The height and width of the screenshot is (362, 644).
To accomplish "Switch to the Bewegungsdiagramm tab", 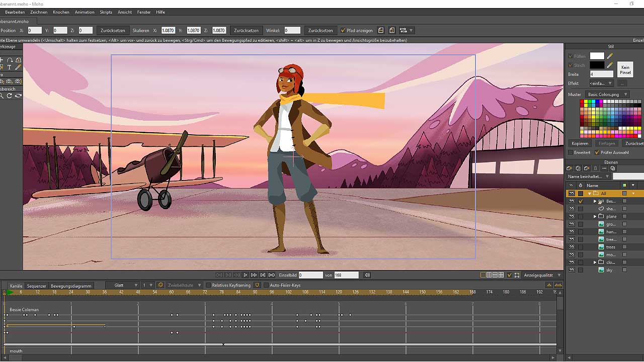I will pyautogui.click(x=71, y=286).
